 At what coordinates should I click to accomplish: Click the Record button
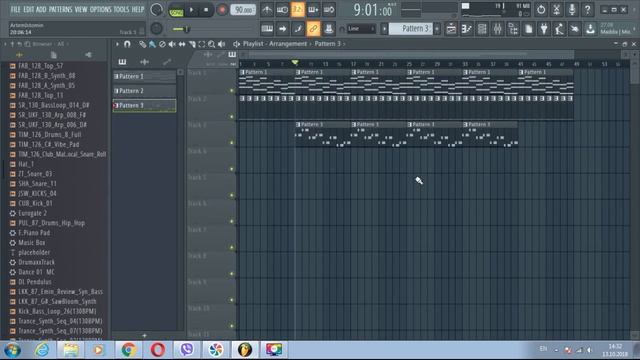[x=222, y=10]
